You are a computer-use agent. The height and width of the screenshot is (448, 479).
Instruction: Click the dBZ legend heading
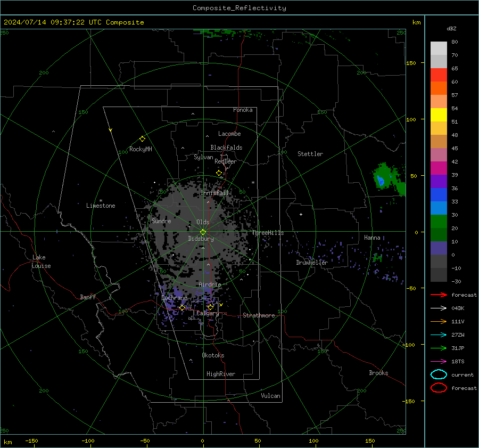[451, 28]
